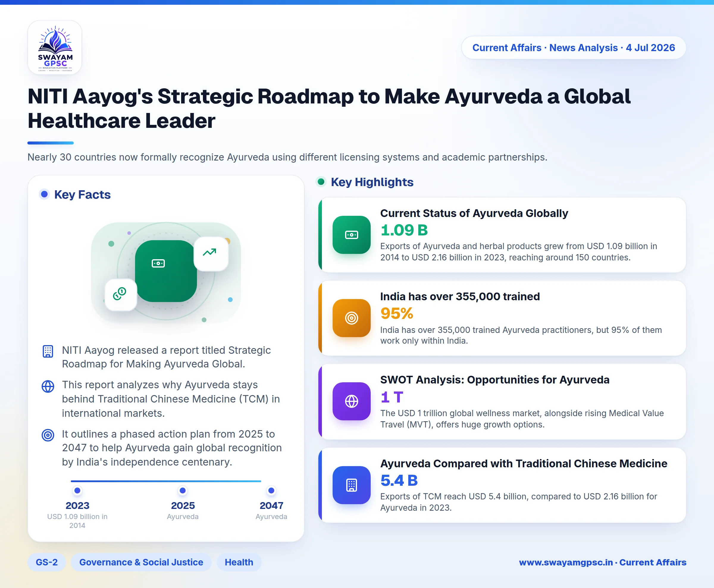Click the orange target icon on 355,000 trained card
The height and width of the screenshot is (588, 714).
pos(352,318)
